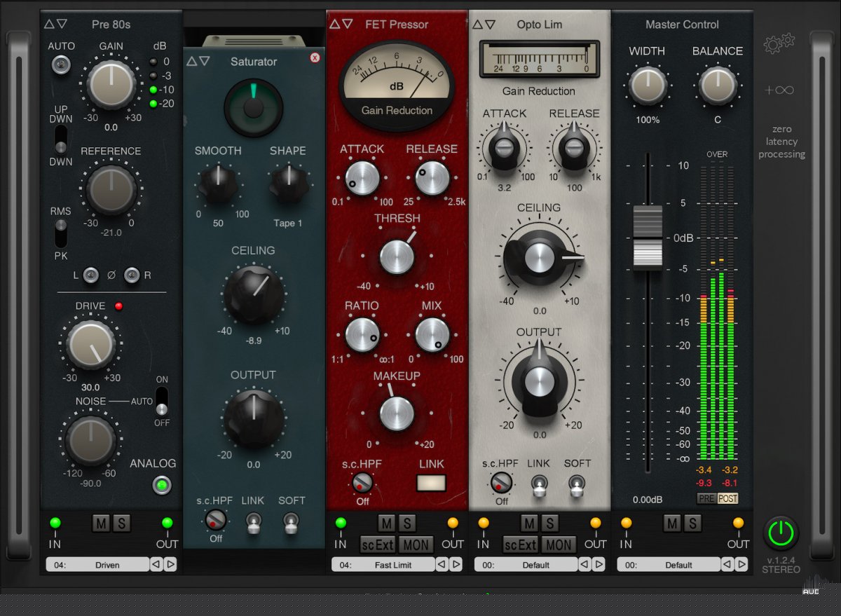The width and height of the screenshot is (841, 616).
Task: Click the Opto Lim move-down triangle
Action: pyautogui.click(x=491, y=24)
